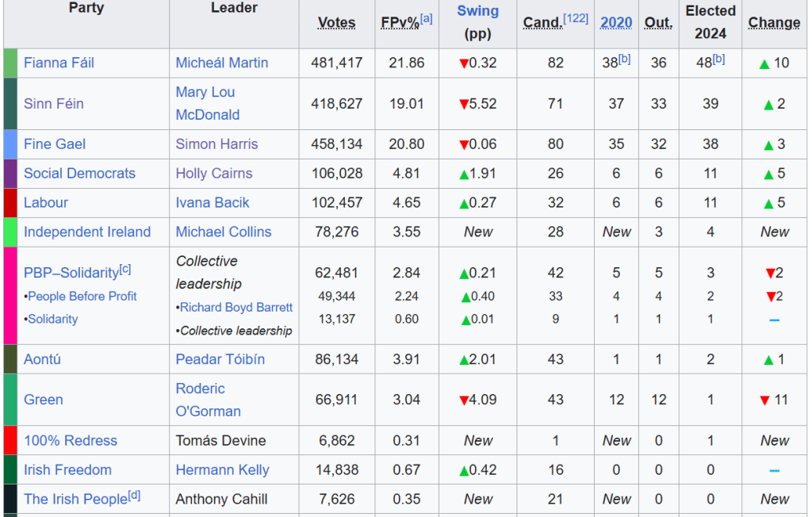Screen dimensions: 812x517
Task: Click footnote a beside FPv%
Action: coord(427,18)
